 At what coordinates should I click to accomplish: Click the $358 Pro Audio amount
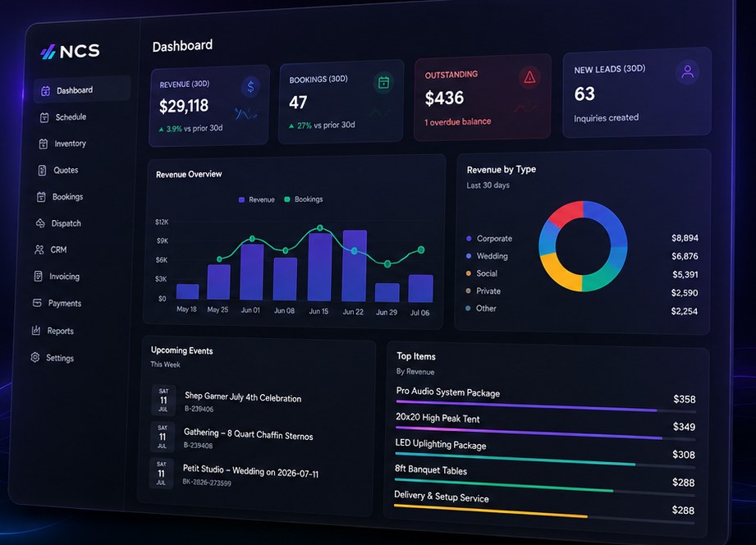(684, 399)
